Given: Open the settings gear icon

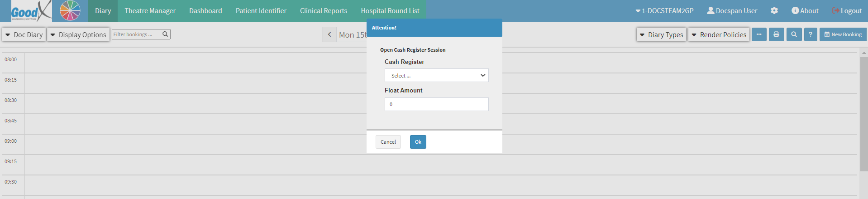Looking at the screenshot, I should 774,10.
